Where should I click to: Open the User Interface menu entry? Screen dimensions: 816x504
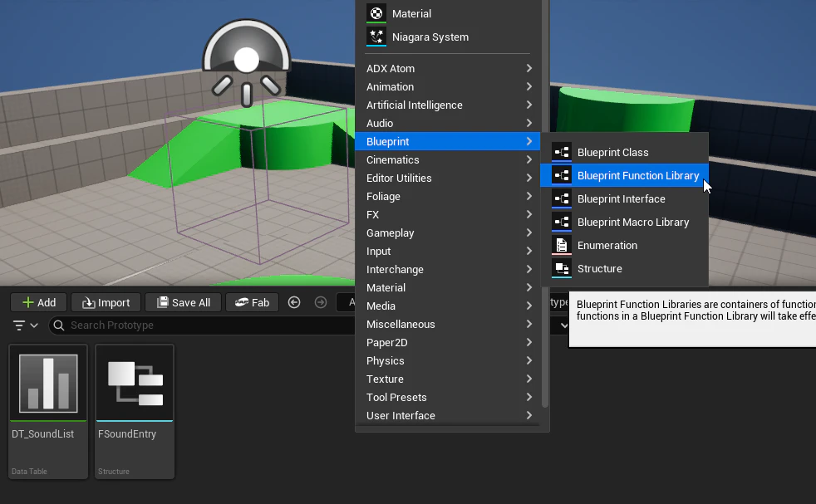tap(450, 416)
